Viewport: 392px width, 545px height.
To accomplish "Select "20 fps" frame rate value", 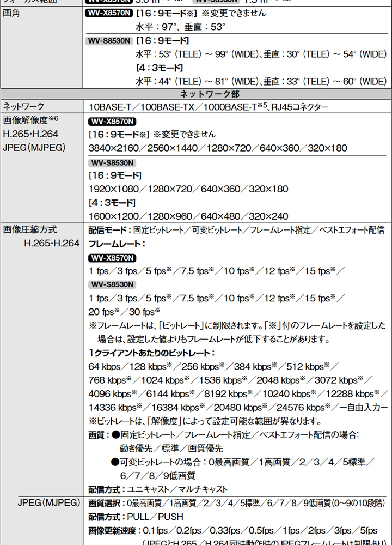I will (101, 312).
